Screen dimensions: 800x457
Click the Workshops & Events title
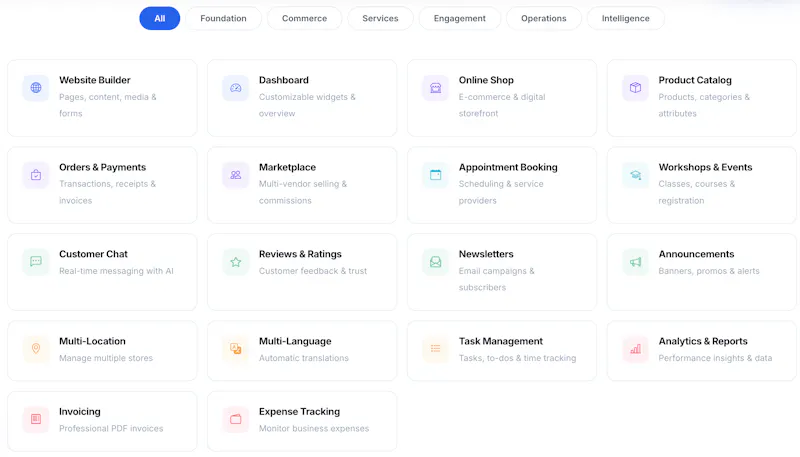point(705,167)
